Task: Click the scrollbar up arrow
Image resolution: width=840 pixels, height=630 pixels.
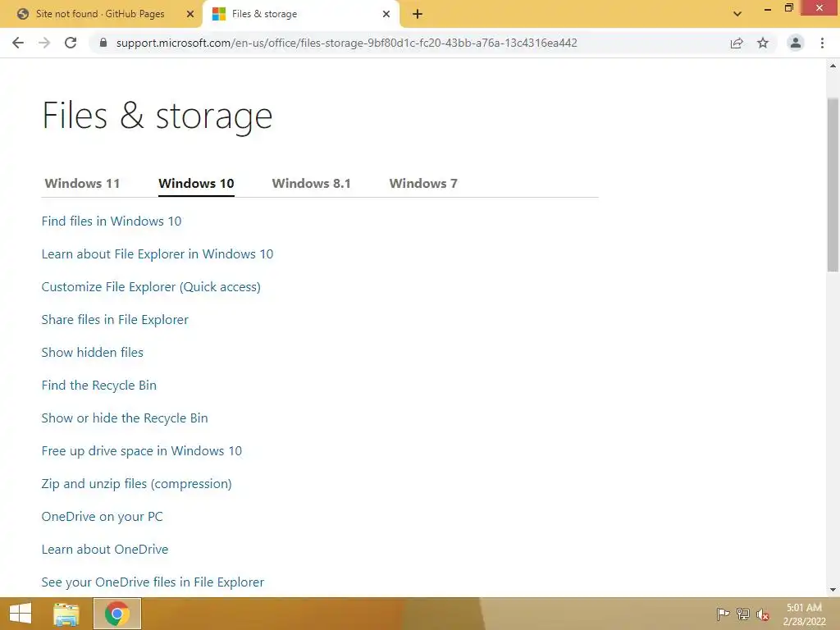Action: (833, 66)
